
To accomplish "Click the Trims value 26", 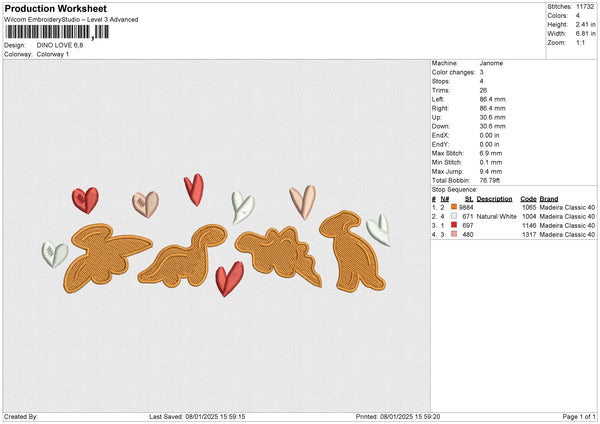I will tap(483, 90).
